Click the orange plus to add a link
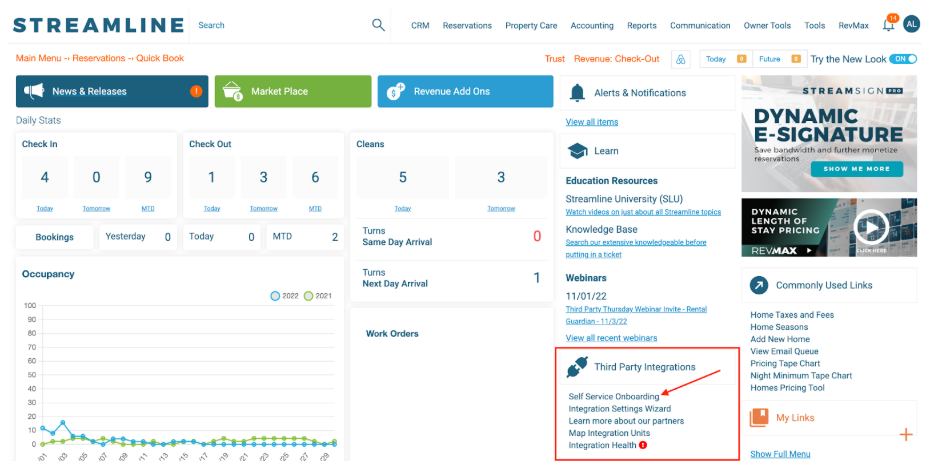936x474 pixels. point(906,434)
